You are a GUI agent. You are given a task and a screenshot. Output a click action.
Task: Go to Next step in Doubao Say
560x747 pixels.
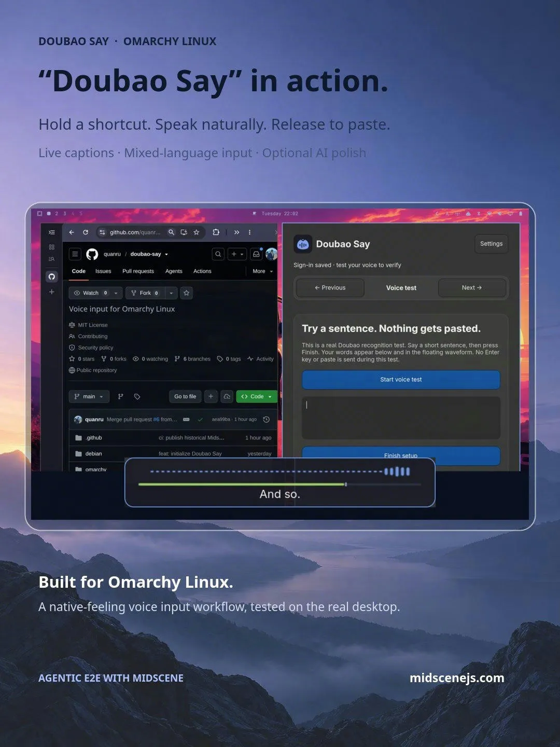pos(472,288)
